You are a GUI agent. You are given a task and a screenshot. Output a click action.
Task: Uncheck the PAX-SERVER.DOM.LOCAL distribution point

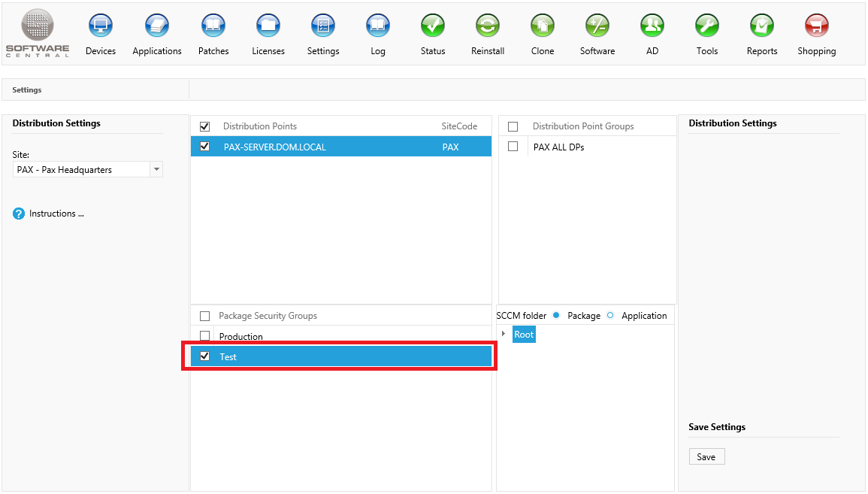(x=204, y=147)
